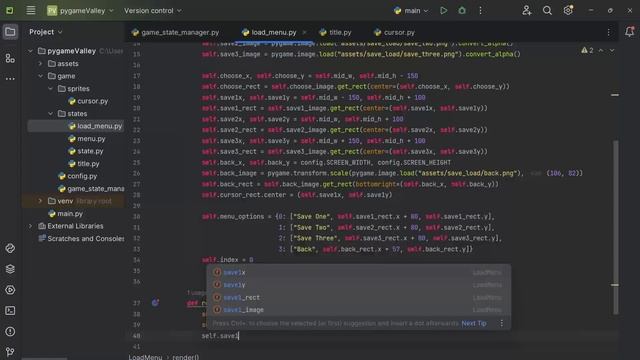
Task: Collapse the pygameValley root folder
Action: tap(30, 51)
